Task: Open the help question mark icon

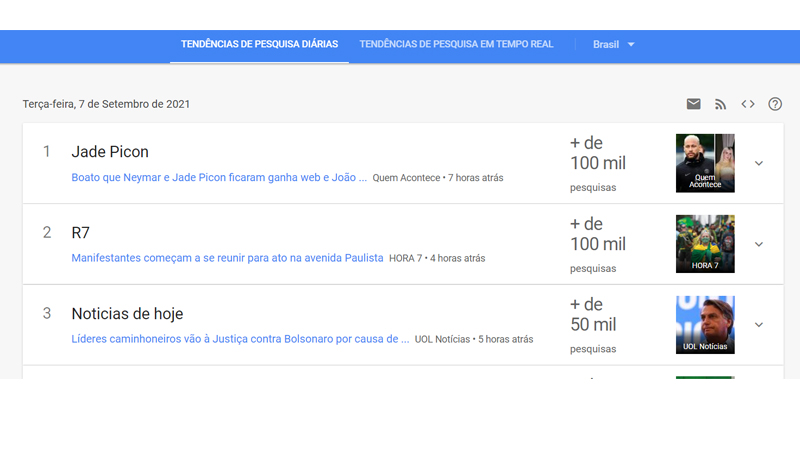Action: click(x=775, y=104)
